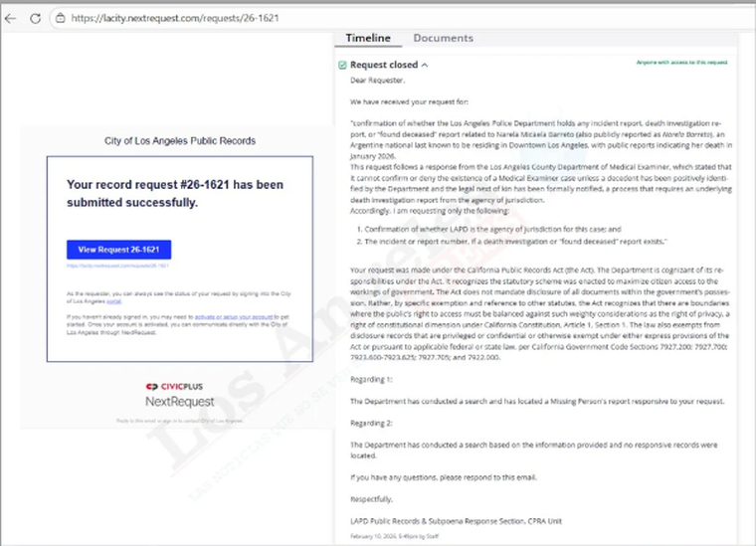The height and width of the screenshot is (546, 756).
Task: Focus the lacity.nextrequest.com address bar
Action: 199,18
